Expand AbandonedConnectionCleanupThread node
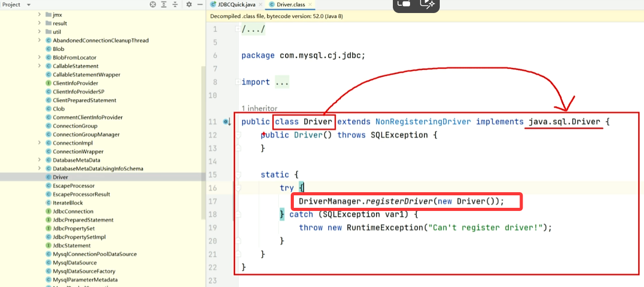Screen dimensions: 644x287 (40, 41)
